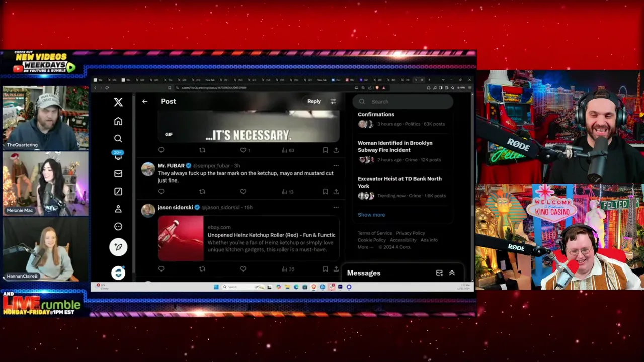This screenshot has height=362, width=644.
Task: View analytics showing 63 on GIF post
Action: (x=288, y=150)
